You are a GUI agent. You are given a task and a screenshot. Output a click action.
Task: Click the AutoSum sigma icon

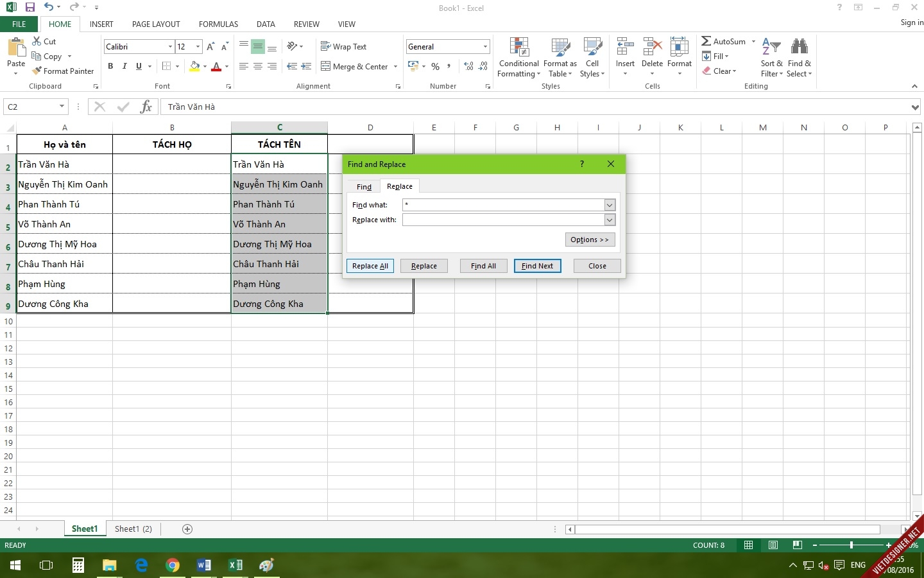pyautogui.click(x=706, y=41)
